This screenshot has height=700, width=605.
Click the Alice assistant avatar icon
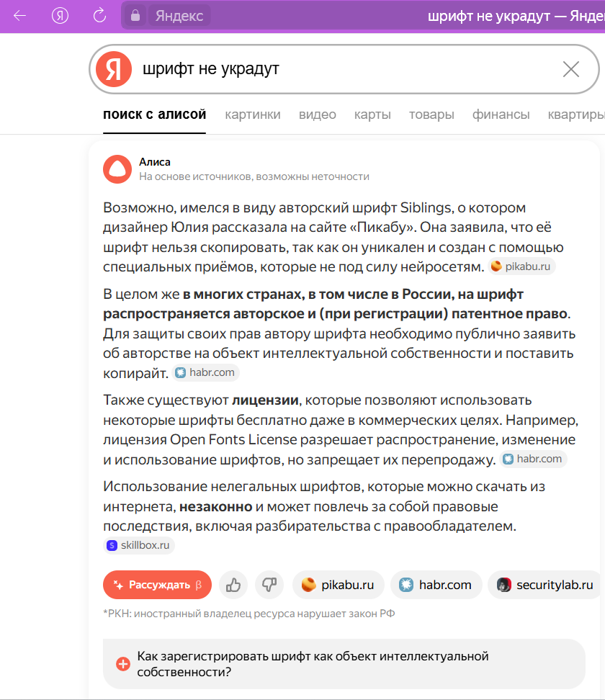pyautogui.click(x=117, y=169)
